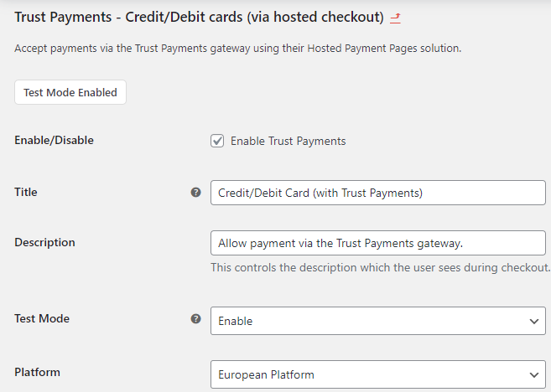Screen dimensions: 551x392
Task: Open the Platform dropdown showing European Platform
Action: pos(369,374)
